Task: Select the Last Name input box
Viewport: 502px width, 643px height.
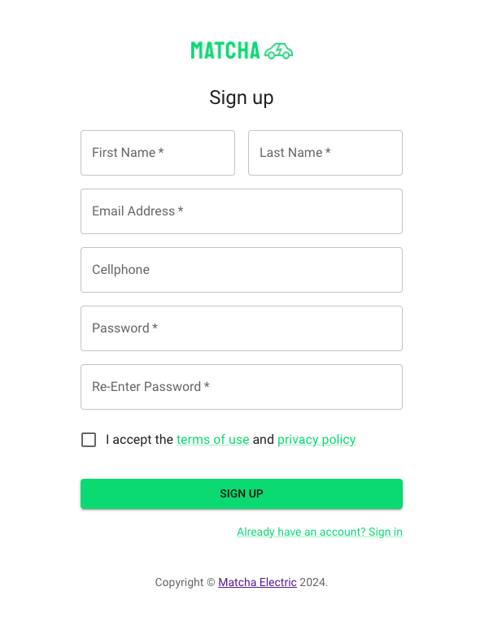Action: [x=325, y=153]
